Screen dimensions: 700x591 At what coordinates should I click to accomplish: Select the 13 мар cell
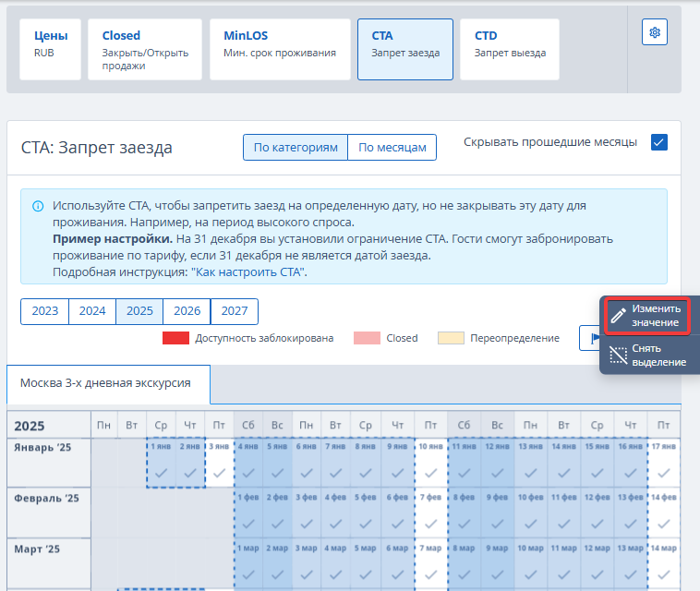coord(631,563)
